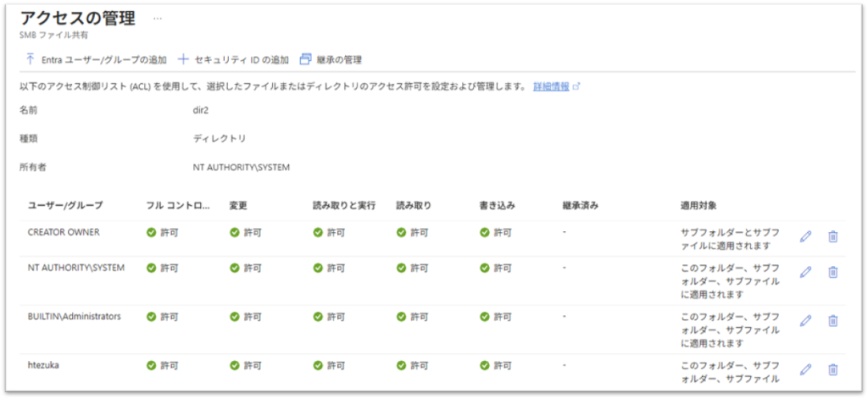Select the CREATOR OWNER row name
Viewport: 868px width, 399px height.
click(64, 232)
